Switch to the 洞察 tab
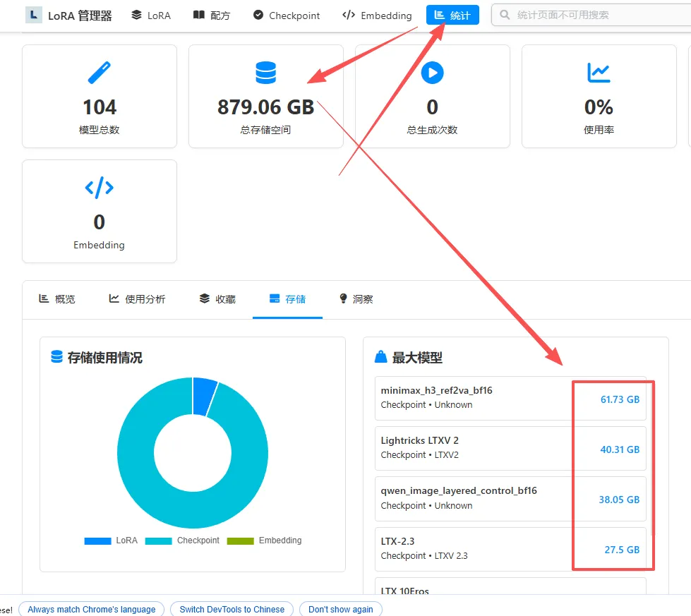 pyautogui.click(x=356, y=299)
